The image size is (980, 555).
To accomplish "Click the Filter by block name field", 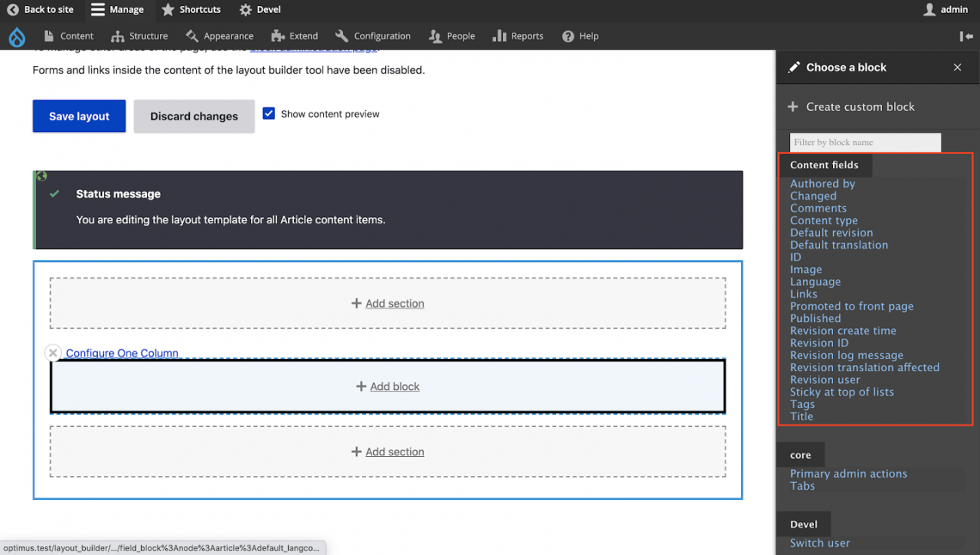I will pos(865,143).
